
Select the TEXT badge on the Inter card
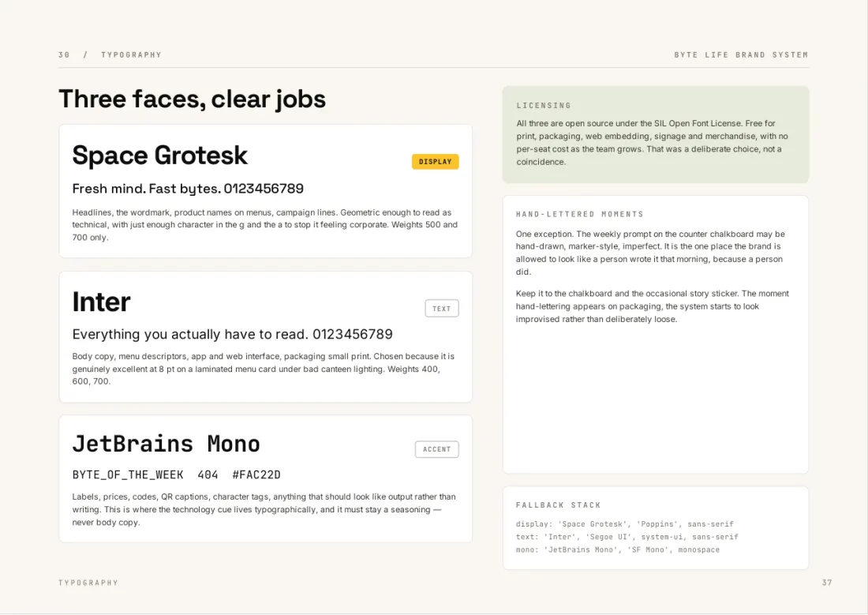[x=442, y=309]
